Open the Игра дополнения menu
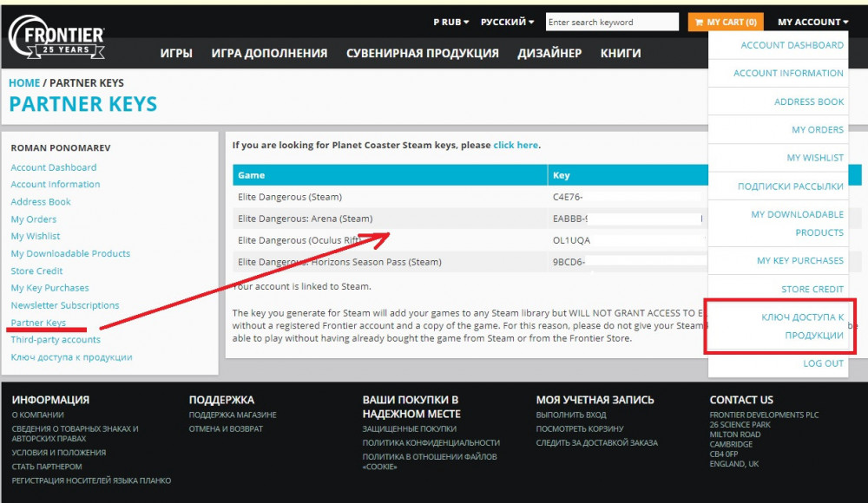The image size is (868, 503). coord(269,53)
